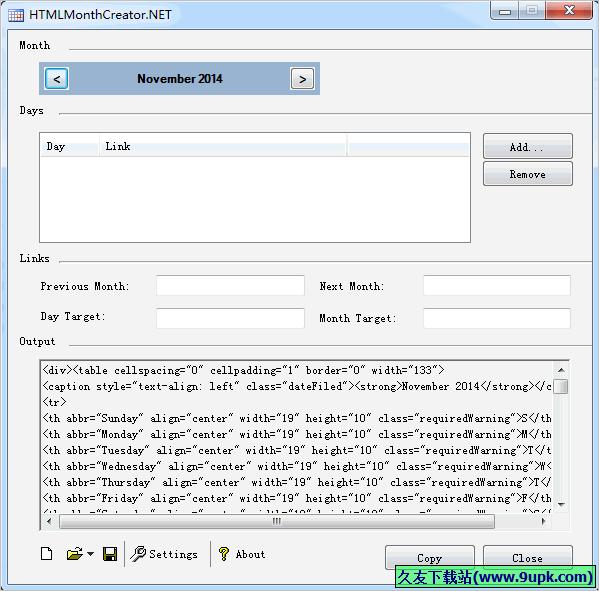Click the output line with abbr="Friday"

[297, 499]
